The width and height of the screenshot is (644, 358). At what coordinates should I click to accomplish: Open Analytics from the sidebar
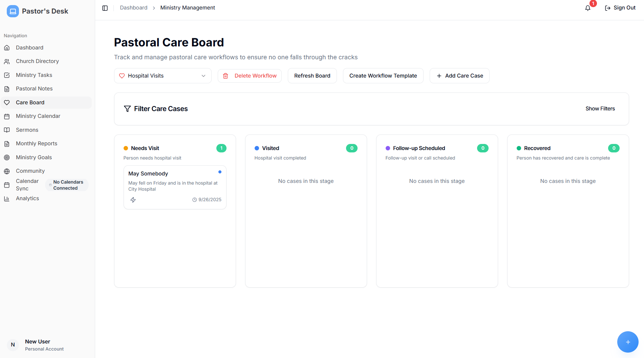click(27, 198)
